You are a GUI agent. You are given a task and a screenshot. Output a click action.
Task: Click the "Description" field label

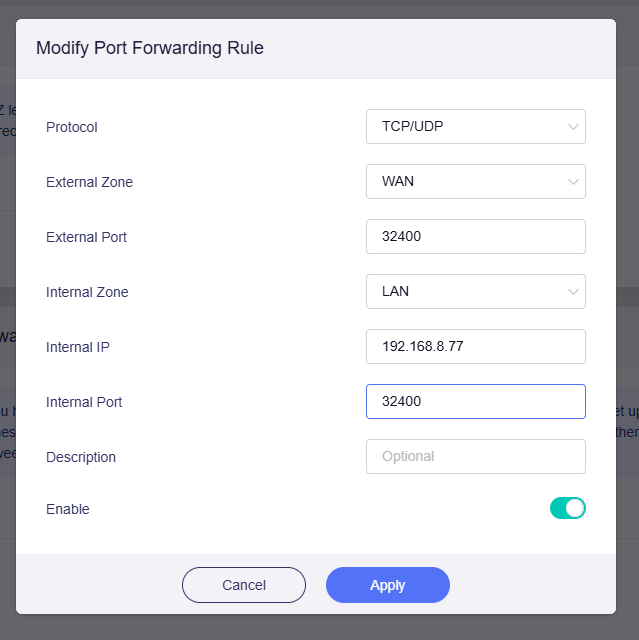81,457
